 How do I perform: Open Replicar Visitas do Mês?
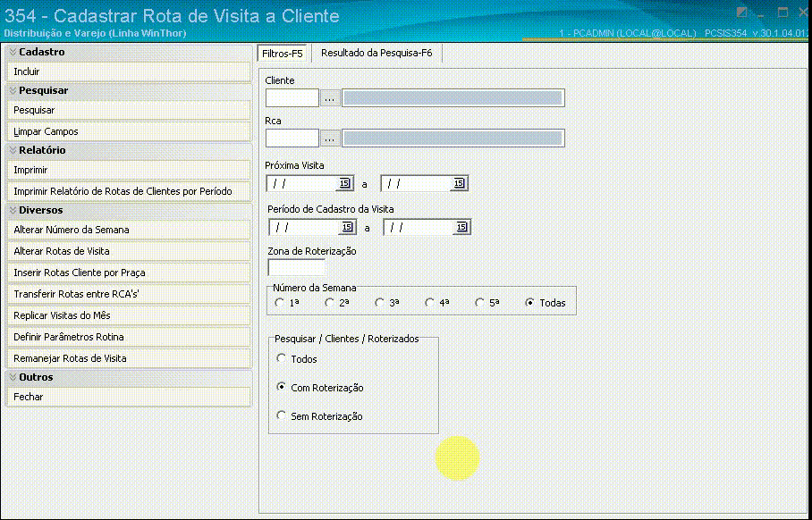(x=128, y=315)
